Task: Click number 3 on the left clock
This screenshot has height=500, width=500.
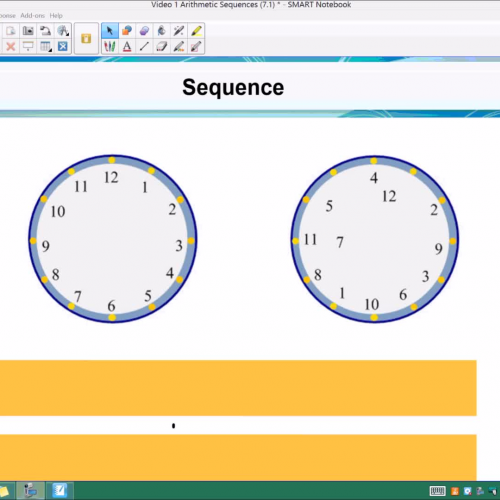Action: point(179,246)
